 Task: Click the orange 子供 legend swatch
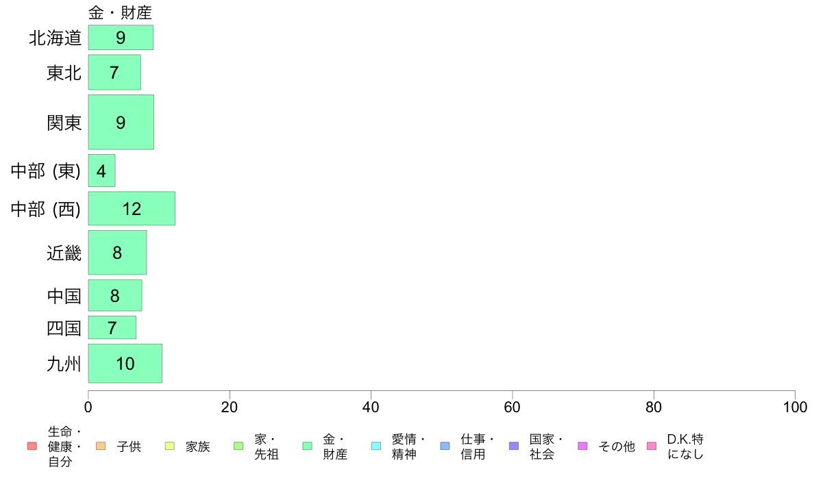101,446
